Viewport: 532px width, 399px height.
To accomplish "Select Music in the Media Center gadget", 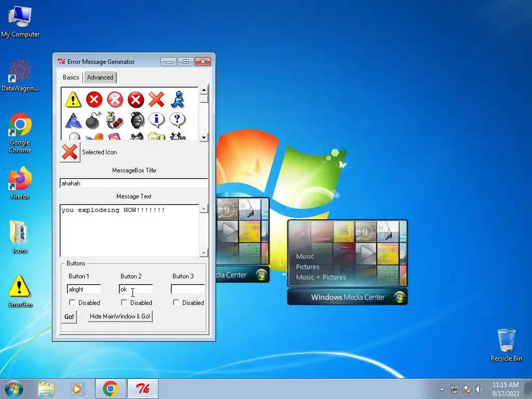I will [x=304, y=257].
